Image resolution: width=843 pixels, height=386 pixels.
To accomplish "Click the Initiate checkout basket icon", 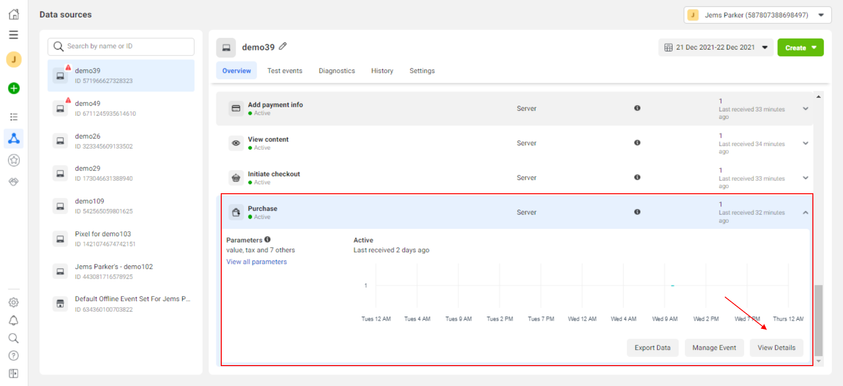I will [235, 178].
